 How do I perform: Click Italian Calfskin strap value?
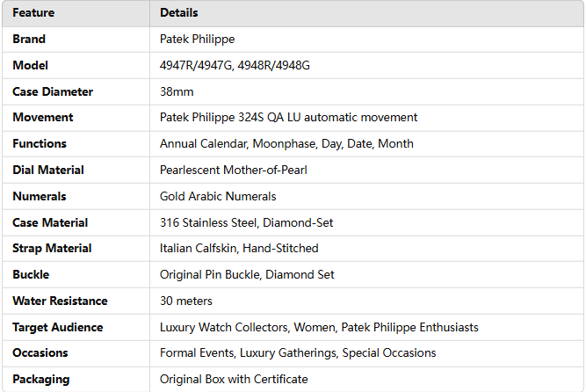[239, 249]
